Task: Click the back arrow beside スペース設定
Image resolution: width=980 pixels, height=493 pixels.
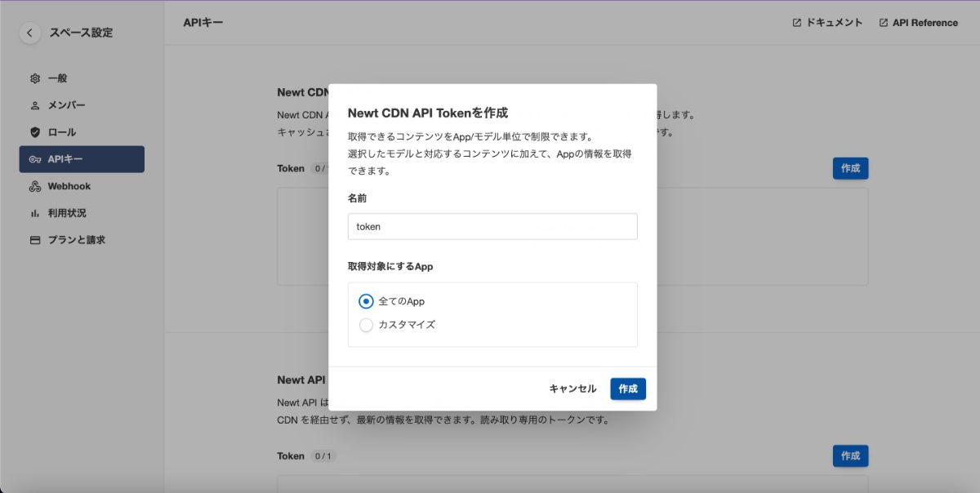Action: 30,33
